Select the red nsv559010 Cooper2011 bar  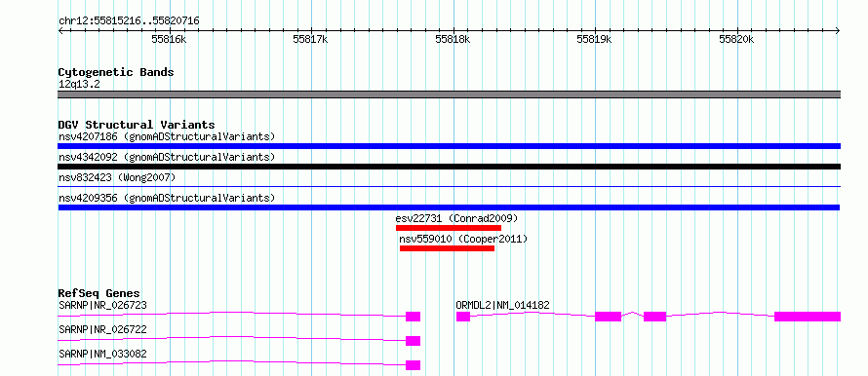pyautogui.click(x=447, y=248)
